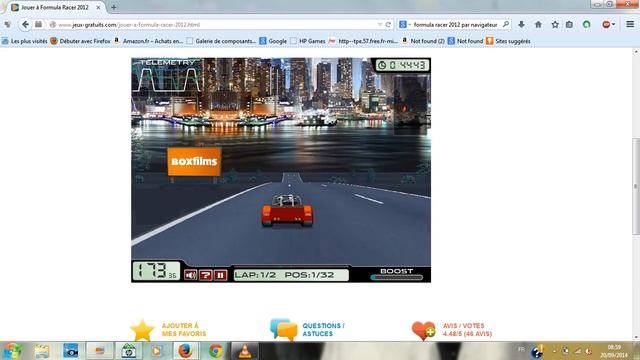
Task: Click the site identity globe icon
Action: 53,24
